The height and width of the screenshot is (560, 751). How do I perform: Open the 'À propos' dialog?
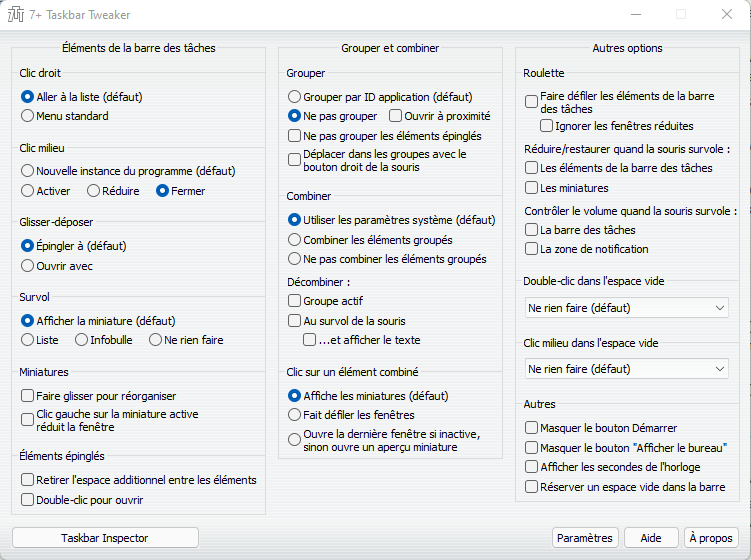coord(712,538)
